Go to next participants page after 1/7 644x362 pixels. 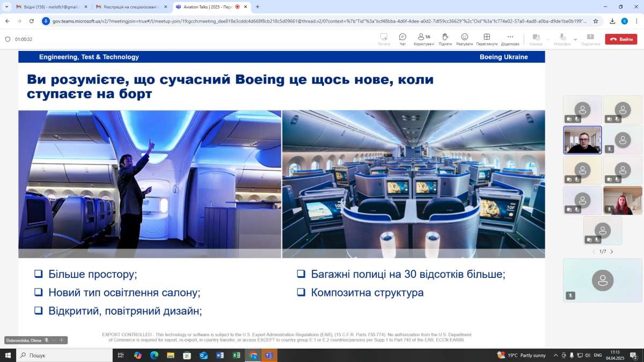[x=612, y=251]
